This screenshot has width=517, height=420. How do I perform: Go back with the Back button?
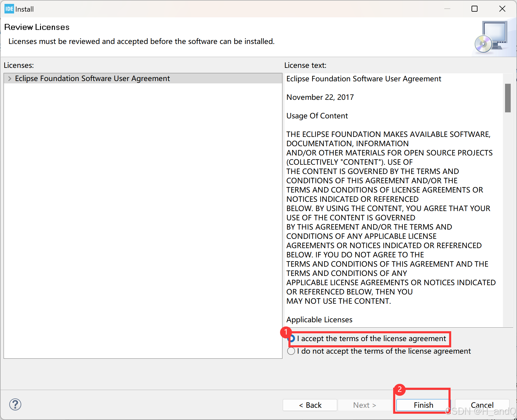310,405
